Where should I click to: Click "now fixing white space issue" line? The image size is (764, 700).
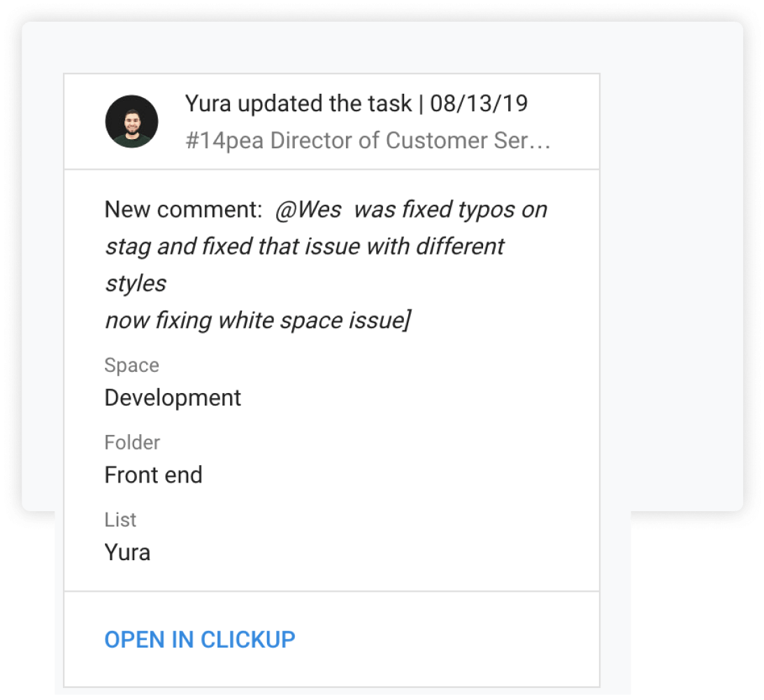[x=257, y=320]
